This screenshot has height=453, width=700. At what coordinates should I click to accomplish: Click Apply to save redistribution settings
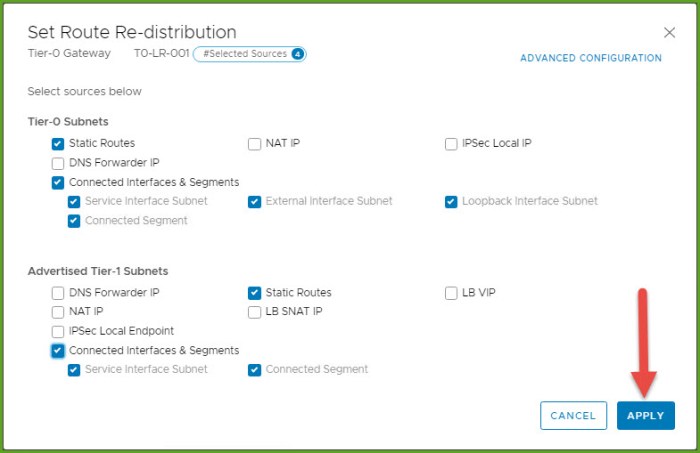click(645, 415)
